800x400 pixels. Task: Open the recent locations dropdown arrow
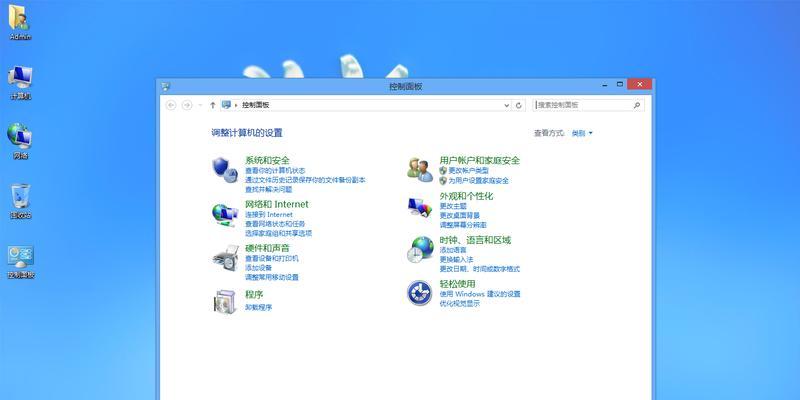click(200, 105)
